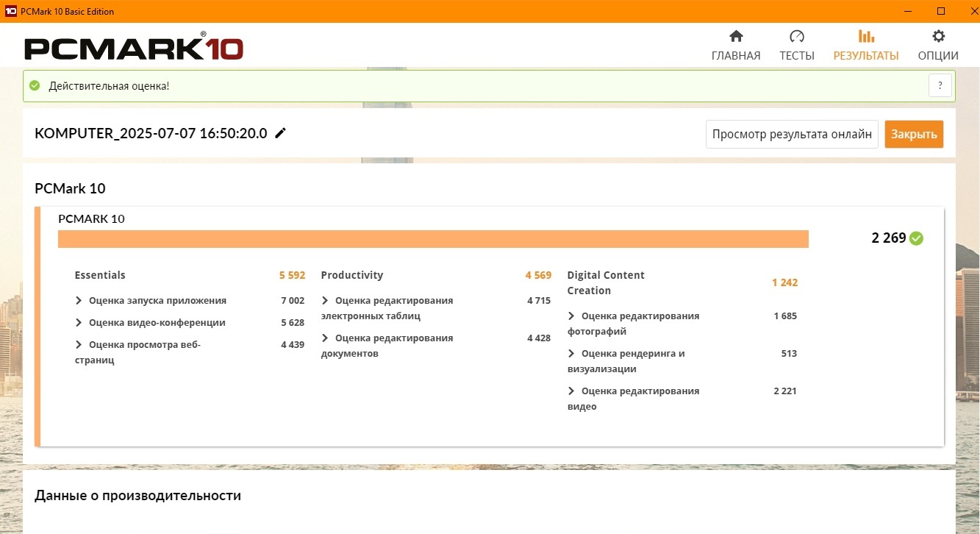Screen dimensions: 980x534
Task: Click the Действительная оценка! message
Action: tap(109, 86)
